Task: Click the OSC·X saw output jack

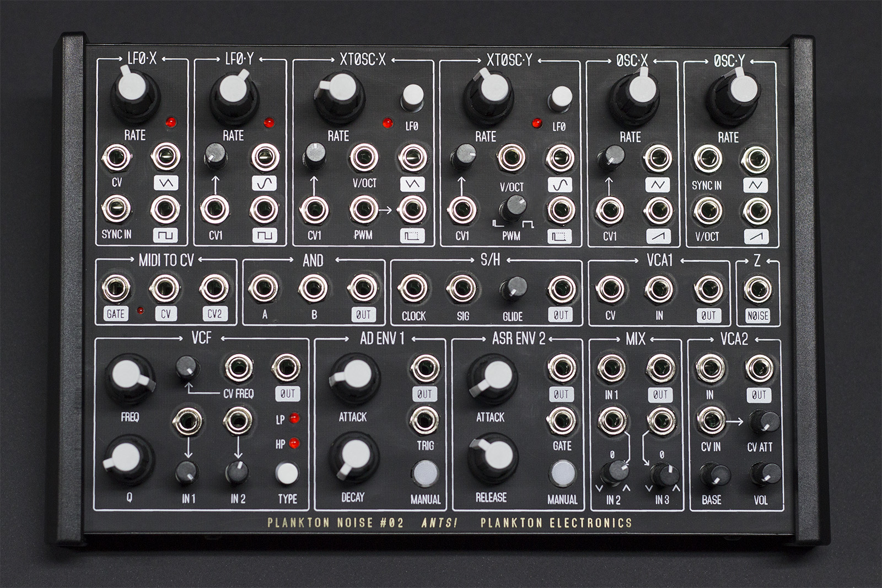Action: 658,211
